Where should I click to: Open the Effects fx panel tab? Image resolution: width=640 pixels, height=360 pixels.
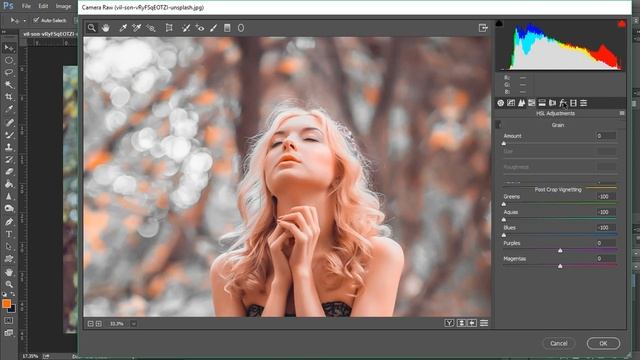click(x=563, y=103)
